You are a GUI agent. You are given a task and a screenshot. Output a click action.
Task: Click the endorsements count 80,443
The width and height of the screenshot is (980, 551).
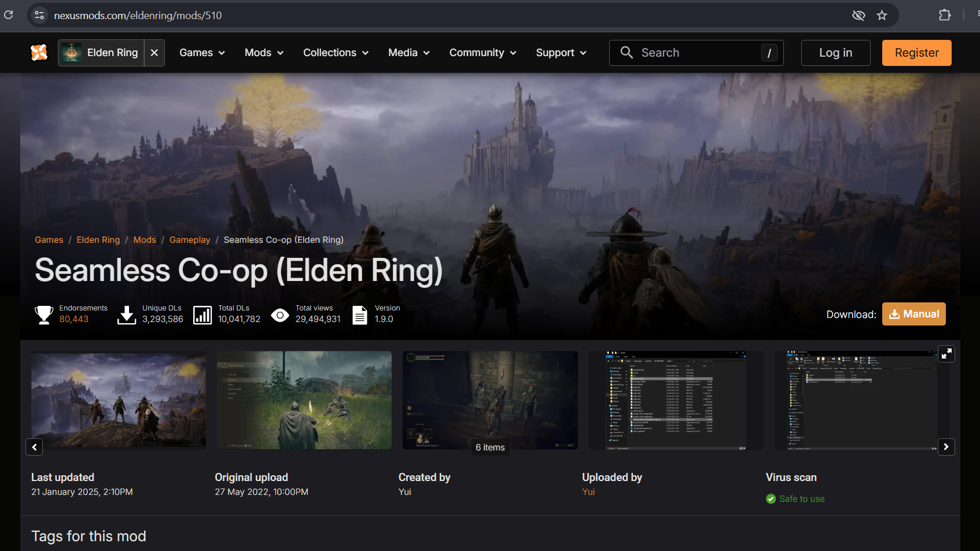(74, 319)
